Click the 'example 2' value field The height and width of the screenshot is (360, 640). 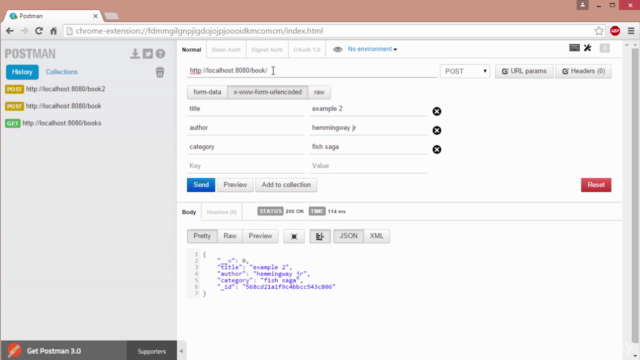tap(368, 109)
